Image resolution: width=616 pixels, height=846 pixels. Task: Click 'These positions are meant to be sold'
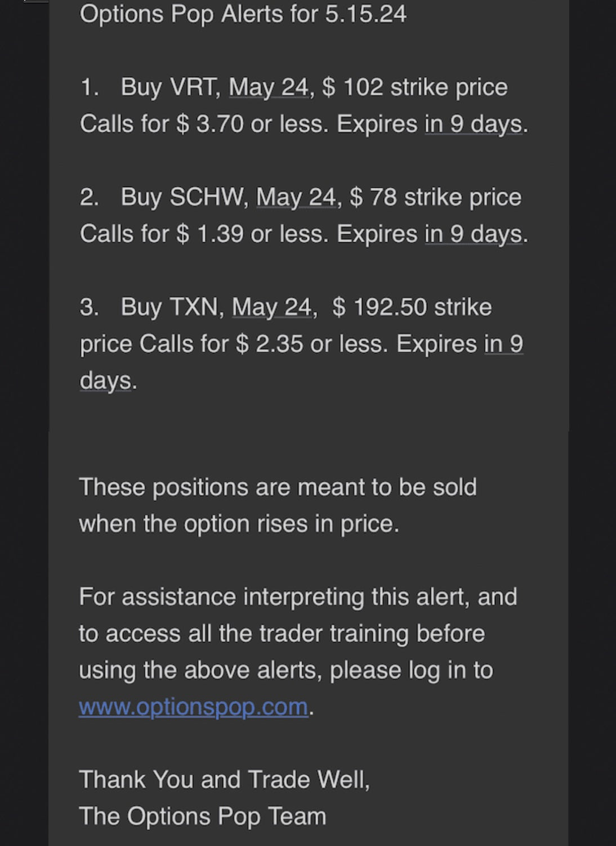[x=278, y=487]
